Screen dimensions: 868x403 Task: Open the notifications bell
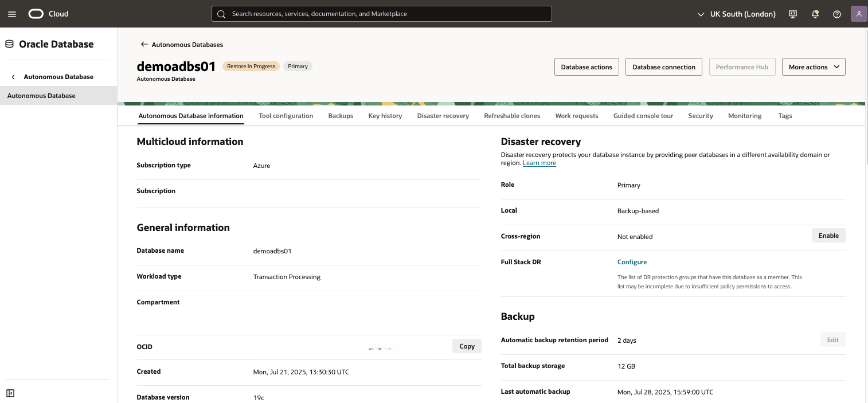(x=815, y=14)
